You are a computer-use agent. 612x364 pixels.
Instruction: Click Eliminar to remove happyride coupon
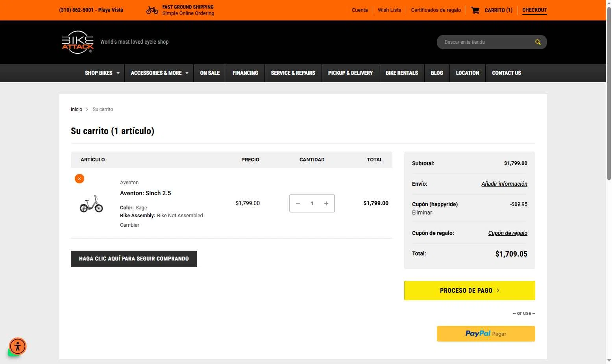pyautogui.click(x=422, y=212)
